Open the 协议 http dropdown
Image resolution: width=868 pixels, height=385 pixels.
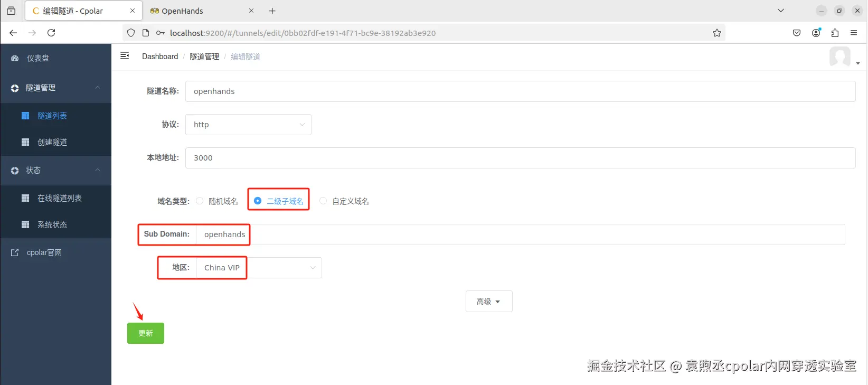tap(248, 125)
